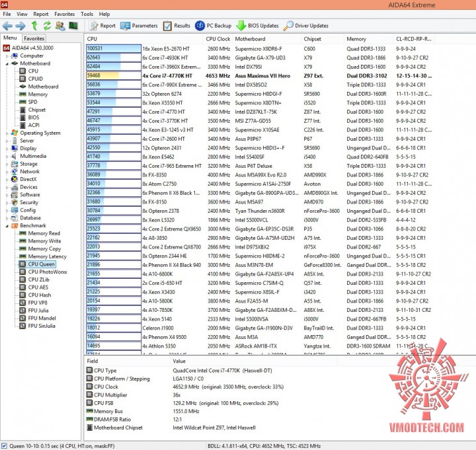Screen dimensions: 476x450
Task: Click the Manage users toolbar icon
Action: pos(60,26)
